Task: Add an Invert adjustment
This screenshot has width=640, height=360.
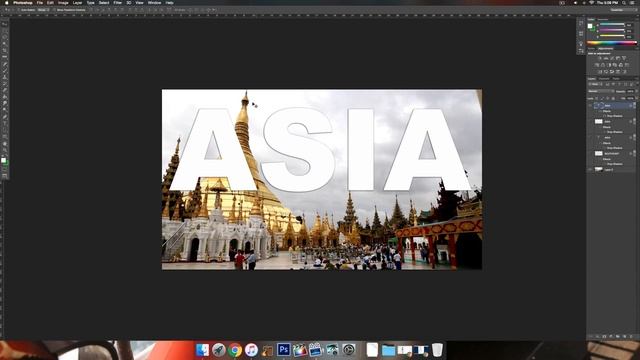Action: click(600, 71)
